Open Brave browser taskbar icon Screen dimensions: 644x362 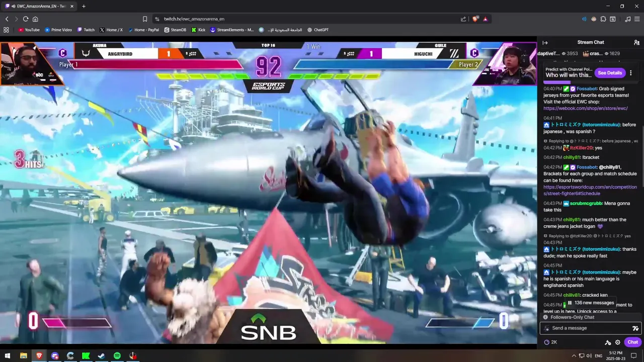[x=39, y=356]
